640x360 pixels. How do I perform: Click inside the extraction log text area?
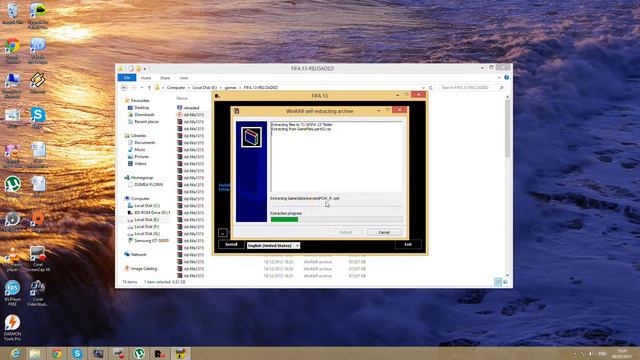[x=337, y=156]
